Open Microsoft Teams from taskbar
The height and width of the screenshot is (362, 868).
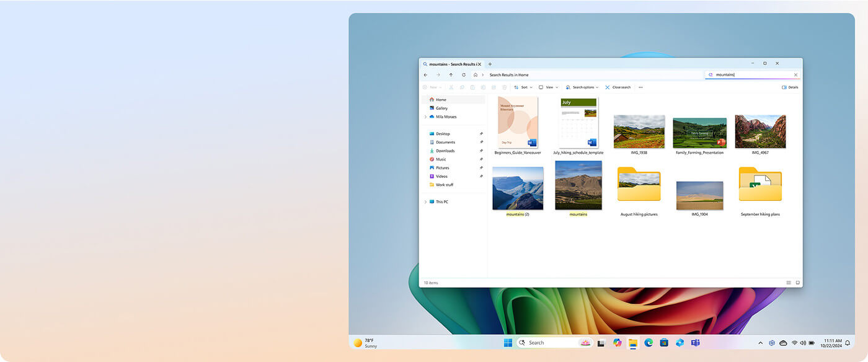[x=696, y=343]
